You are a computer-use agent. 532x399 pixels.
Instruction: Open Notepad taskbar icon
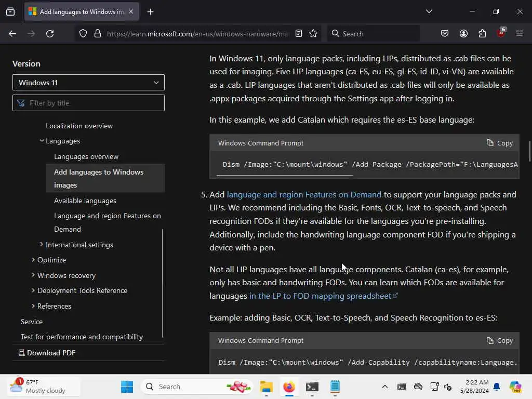335,387
